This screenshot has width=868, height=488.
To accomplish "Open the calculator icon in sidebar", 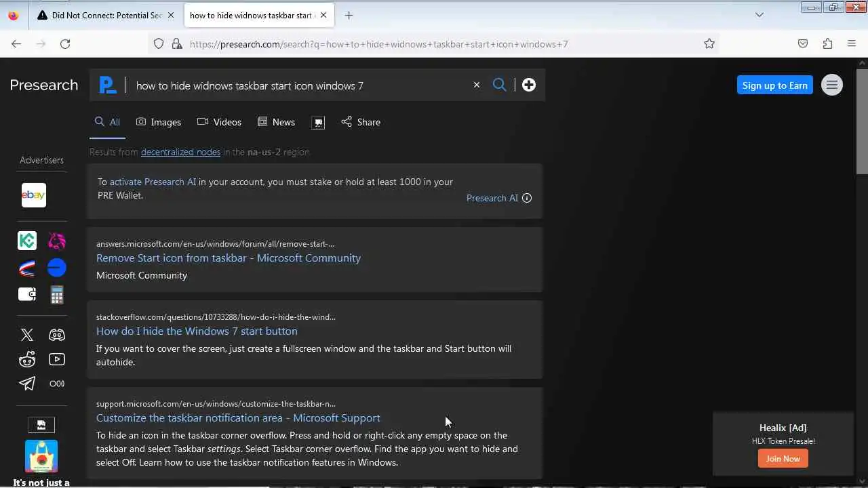I will (57, 295).
